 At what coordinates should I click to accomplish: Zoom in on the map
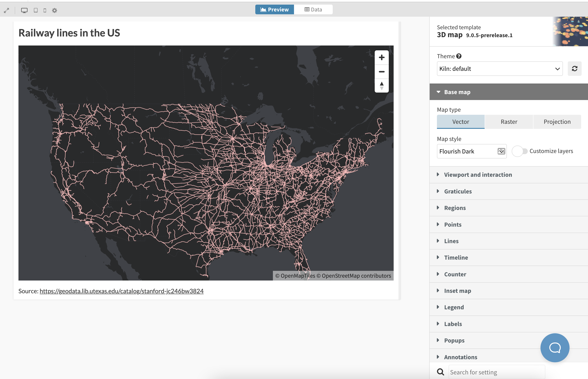[382, 58]
